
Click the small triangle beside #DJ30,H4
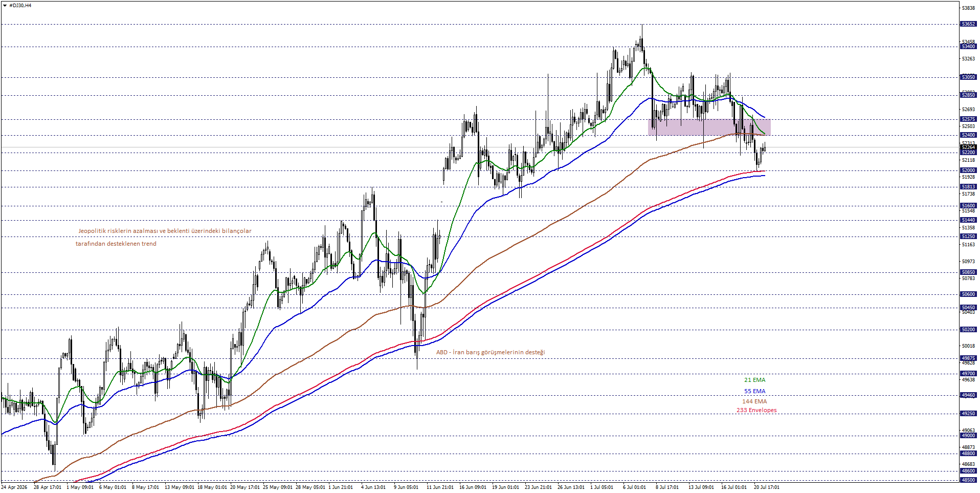click(5, 6)
